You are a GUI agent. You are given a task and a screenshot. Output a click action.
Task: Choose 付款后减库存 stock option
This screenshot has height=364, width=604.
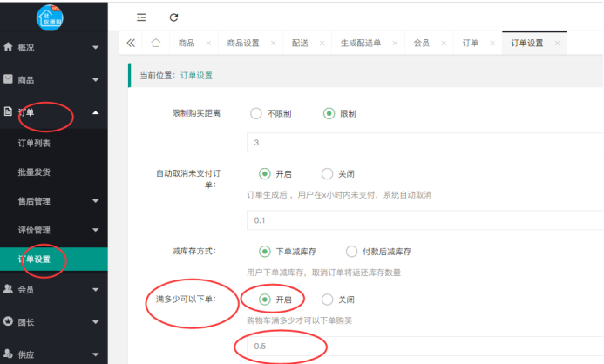coord(352,252)
